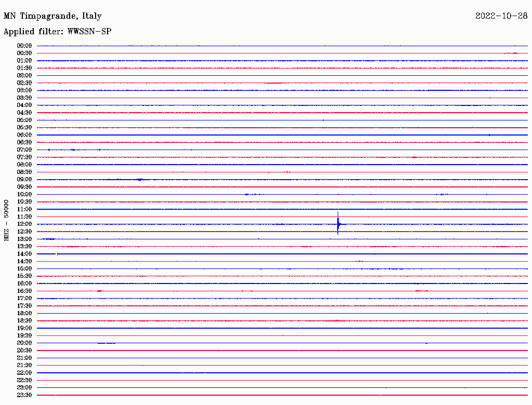Click the 22:00 time label
This screenshot has width=532, height=405.
[x=24, y=373]
